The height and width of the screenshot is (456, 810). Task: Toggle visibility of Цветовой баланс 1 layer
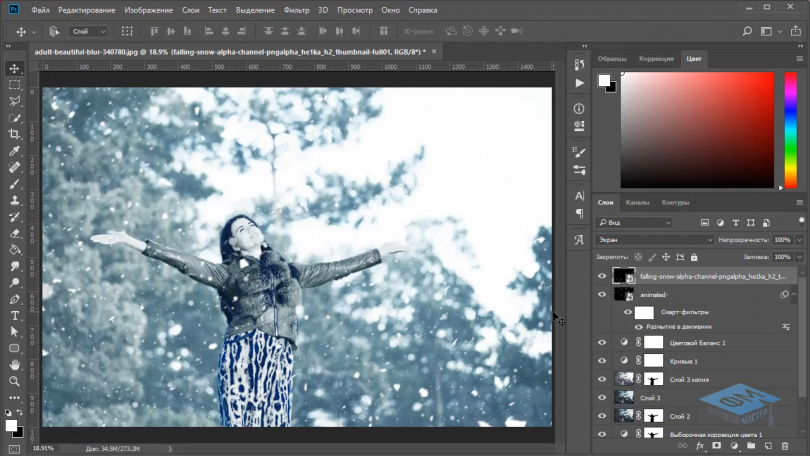[x=602, y=342]
